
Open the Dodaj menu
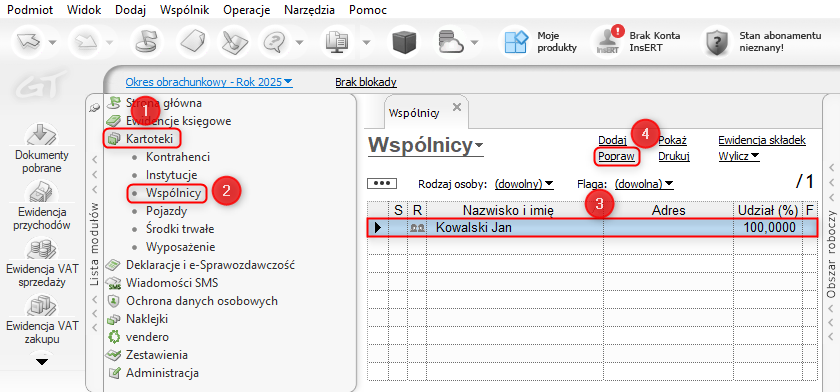(130, 10)
